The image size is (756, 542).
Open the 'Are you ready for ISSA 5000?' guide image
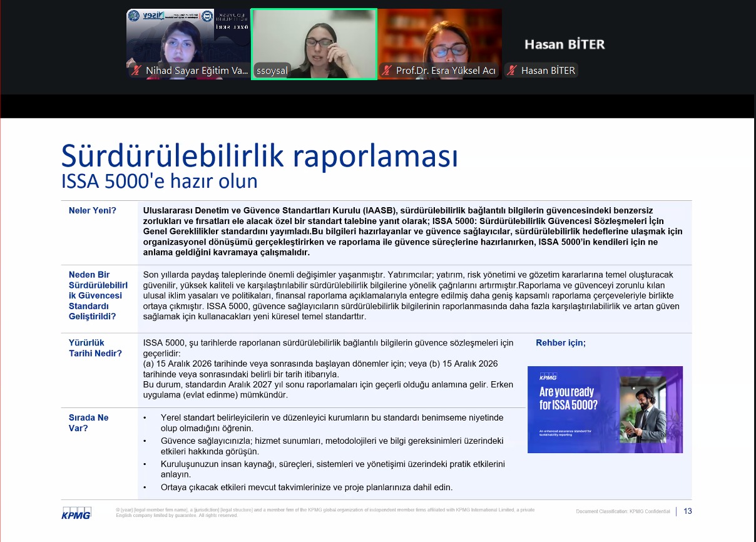pyautogui.click(x=605, y=409)
